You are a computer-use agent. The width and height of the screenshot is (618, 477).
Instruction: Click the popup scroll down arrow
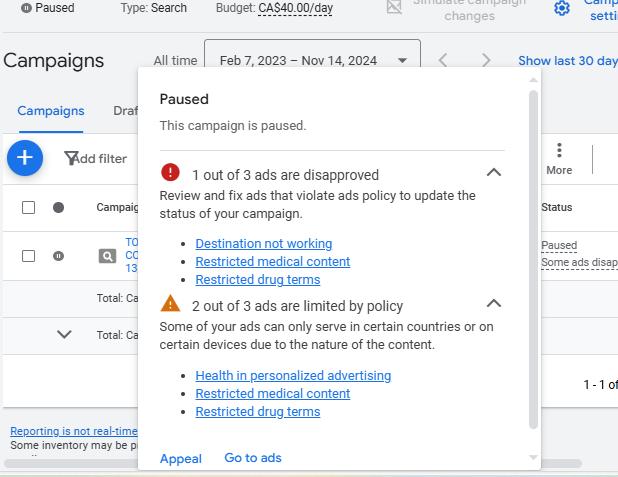click(533, 457)
